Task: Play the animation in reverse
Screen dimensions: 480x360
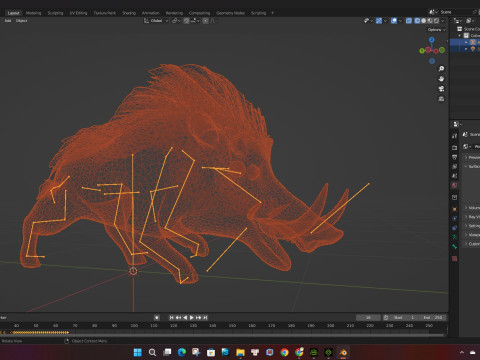Action: coord(185,318)
